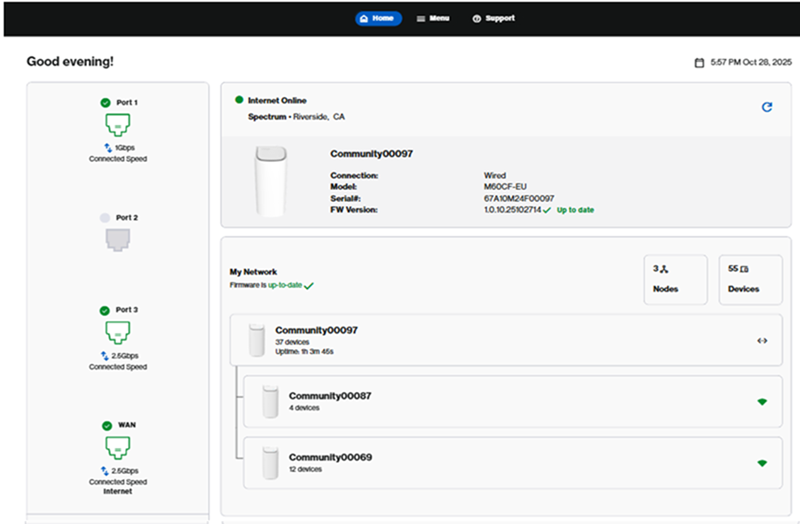Image resolution: width=800 pixels, height=524 pixels.
Task: Select the Community00097 node row
Action: pos(506,340)
